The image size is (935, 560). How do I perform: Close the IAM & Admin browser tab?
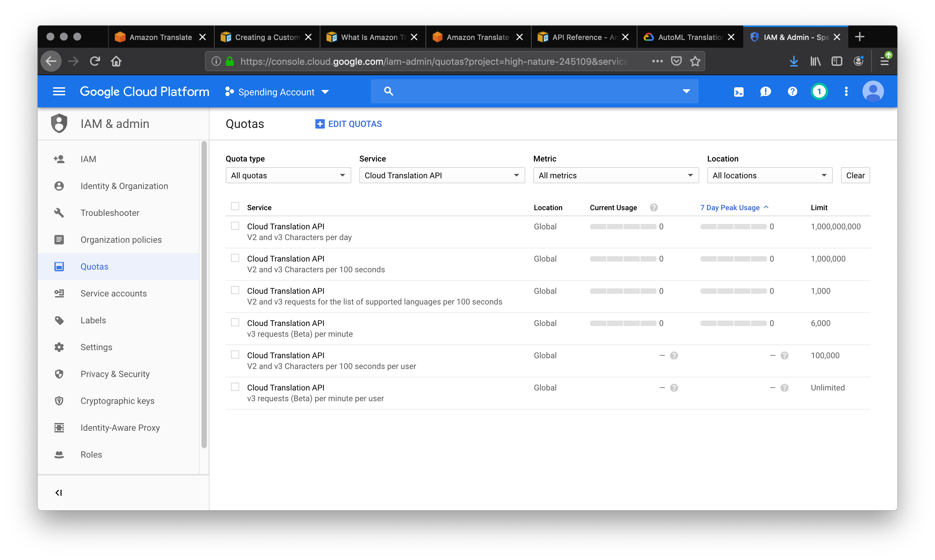837,37
